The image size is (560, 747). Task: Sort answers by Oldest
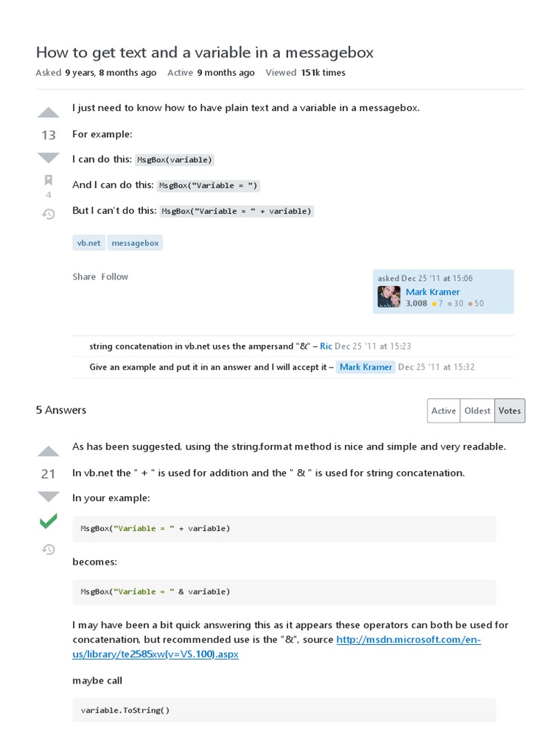(x=478, y=411)
